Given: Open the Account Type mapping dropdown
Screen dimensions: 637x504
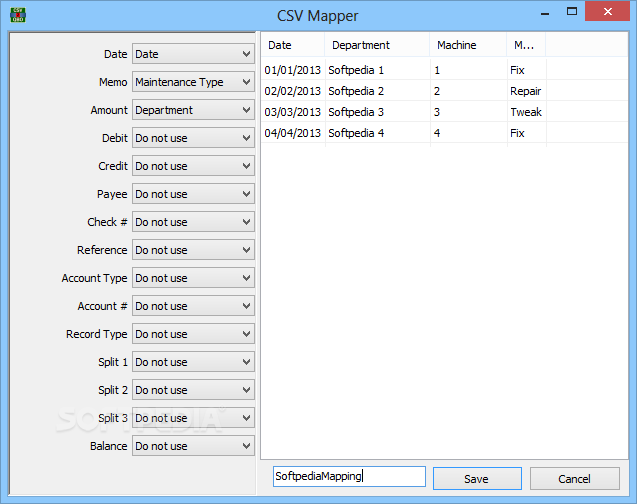Looking at the screenshot, I should click(193, 278).
